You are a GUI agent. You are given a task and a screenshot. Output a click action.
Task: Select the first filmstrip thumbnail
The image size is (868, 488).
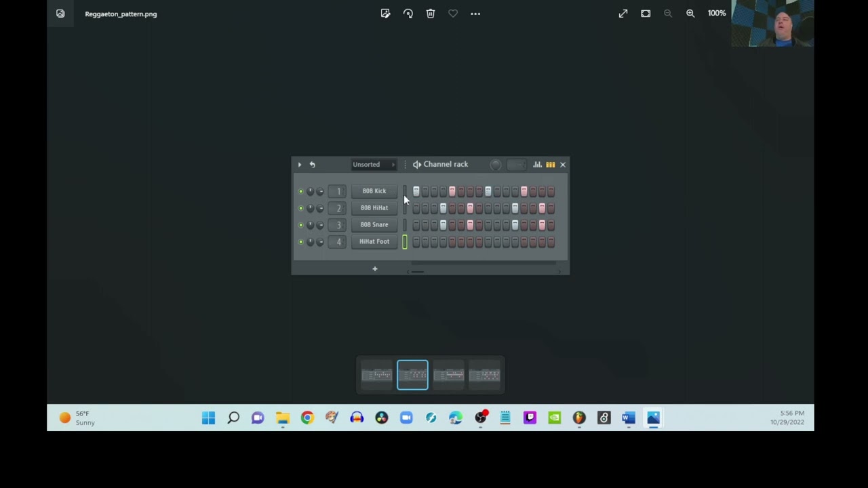[x=376, y=375]
